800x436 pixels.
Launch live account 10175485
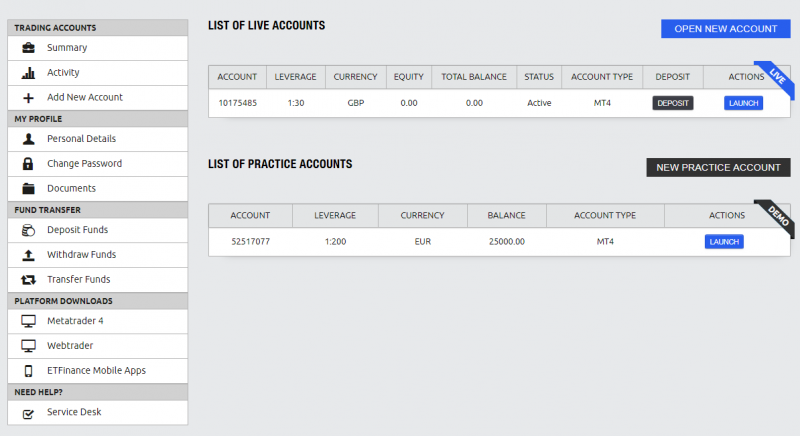[743, 103]
